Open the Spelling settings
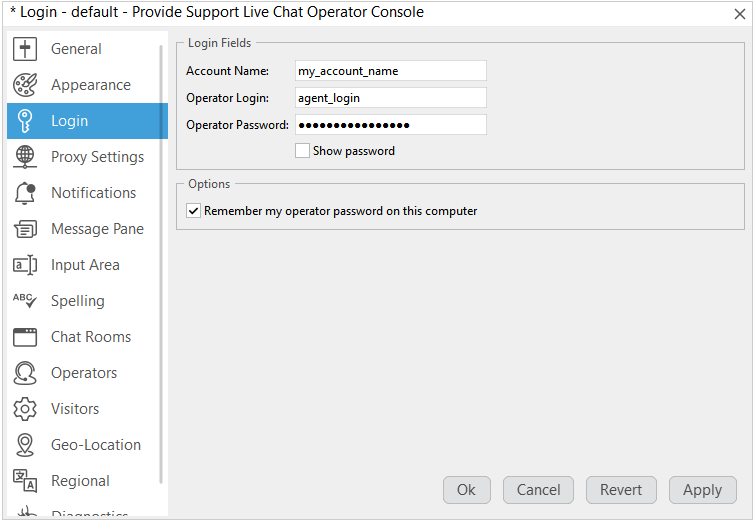755x522 pixels. [87, 301]
